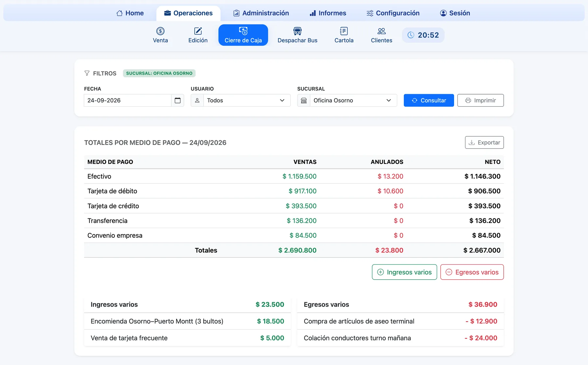Click the clock icon beside 20:52
The height and width of the screenshot is (365, 588).
point(411,35)
